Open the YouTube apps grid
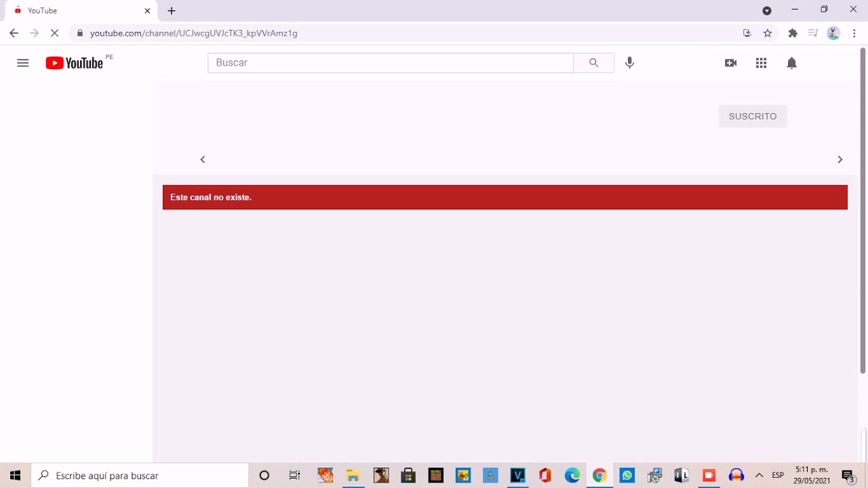This screenshot has width=868, height=488. pos(761,63)
